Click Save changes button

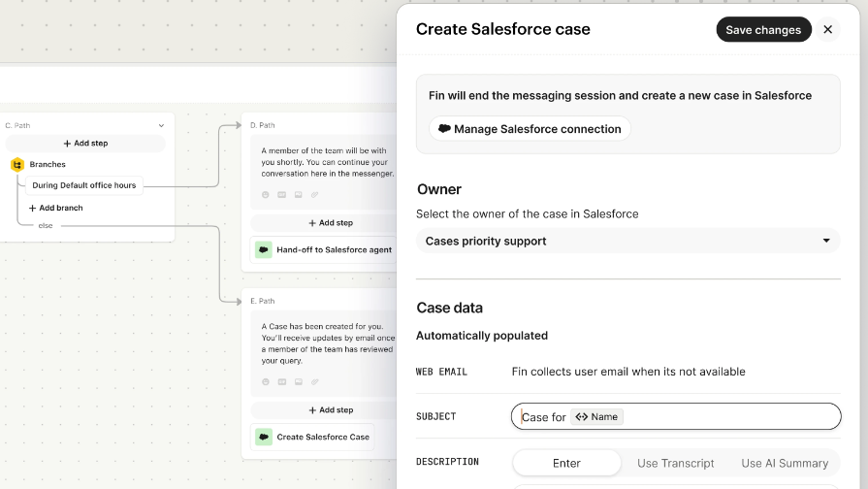coord(763,29)
